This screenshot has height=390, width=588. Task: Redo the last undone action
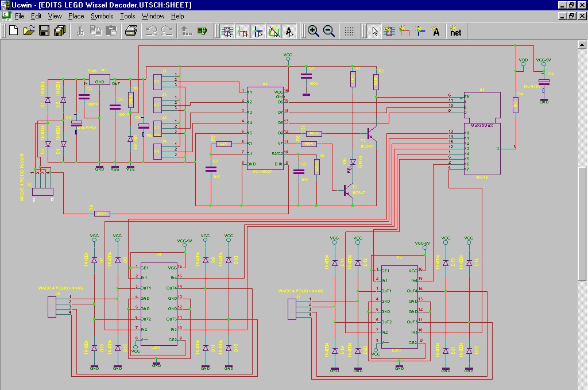coord(167,31)
